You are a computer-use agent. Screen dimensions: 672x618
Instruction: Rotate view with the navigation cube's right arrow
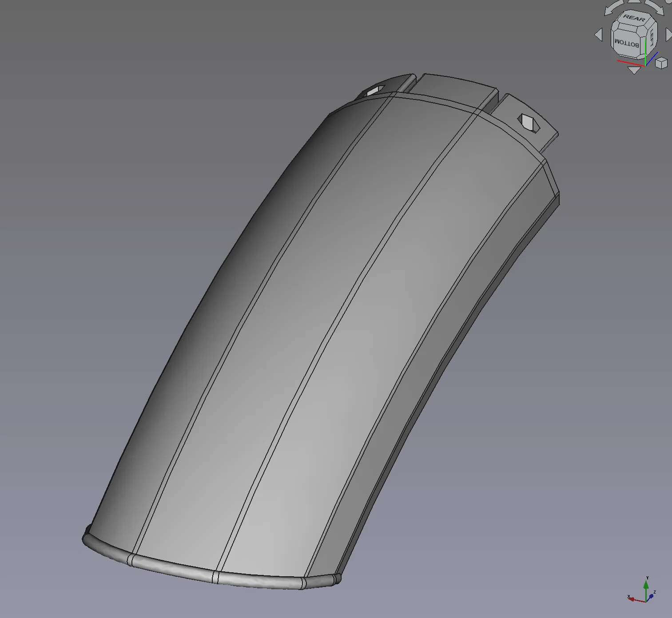(x=668, y=35)
